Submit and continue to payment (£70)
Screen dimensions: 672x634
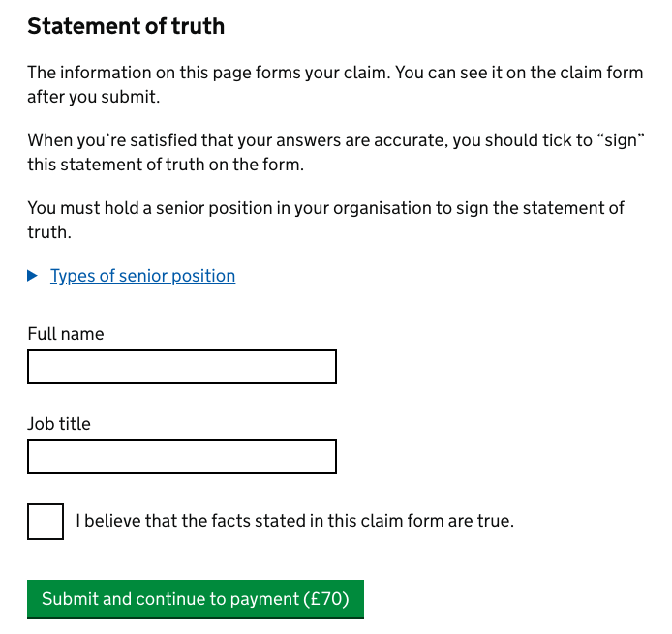coord(196,599)
